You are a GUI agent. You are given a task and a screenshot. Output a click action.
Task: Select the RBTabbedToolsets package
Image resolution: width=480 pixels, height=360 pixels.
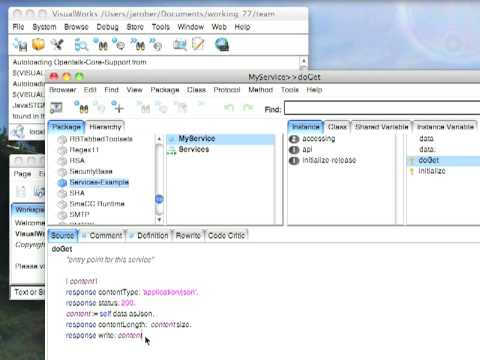pos(101,139)
